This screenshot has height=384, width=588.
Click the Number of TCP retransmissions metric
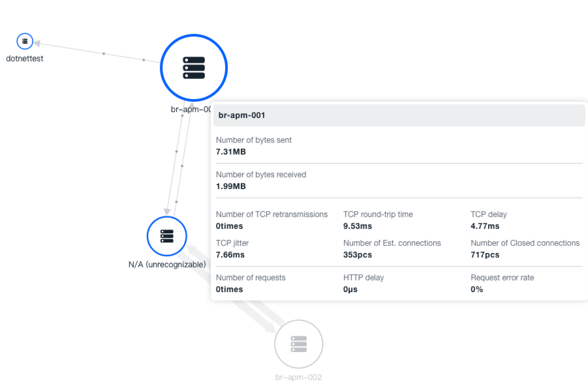(271, 214)
